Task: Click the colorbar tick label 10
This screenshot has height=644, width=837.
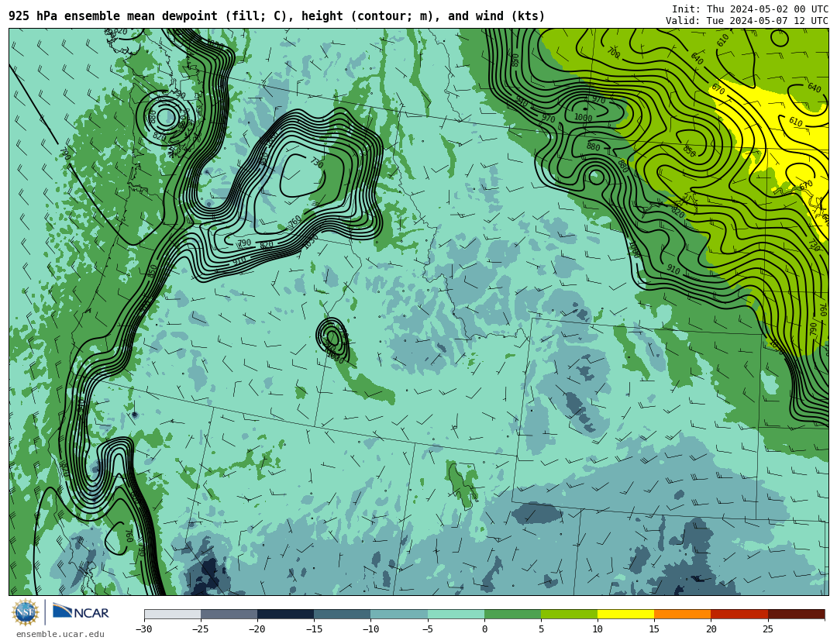Action: tap(598, 629)
